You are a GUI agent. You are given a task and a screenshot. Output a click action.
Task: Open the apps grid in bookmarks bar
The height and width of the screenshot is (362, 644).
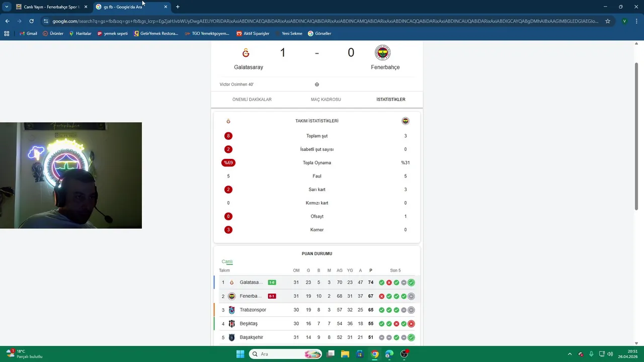click(7, 34)
